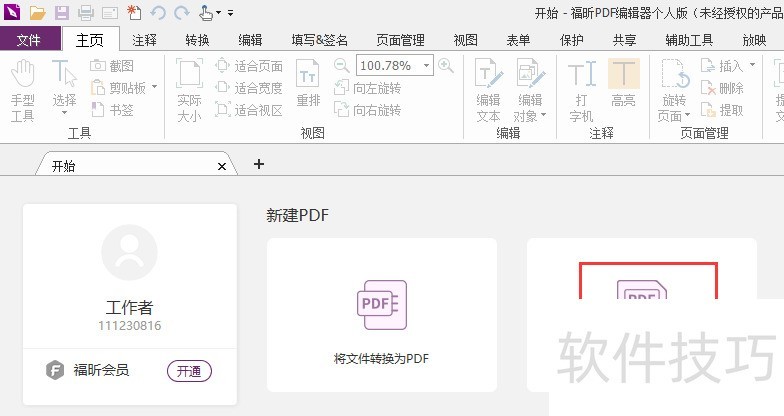Click the printer icon in quick access toolbar
This screenshot has height=416, width=784.
pyautogui.click(x=86, y=12)
